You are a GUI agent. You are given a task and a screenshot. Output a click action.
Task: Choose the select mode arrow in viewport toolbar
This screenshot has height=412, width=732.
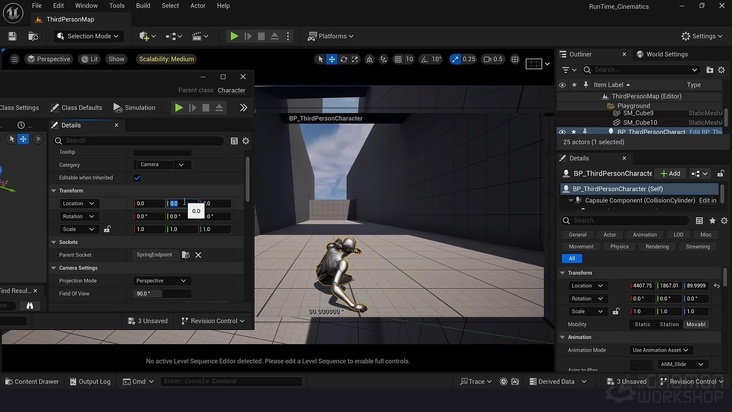[320, 59]
